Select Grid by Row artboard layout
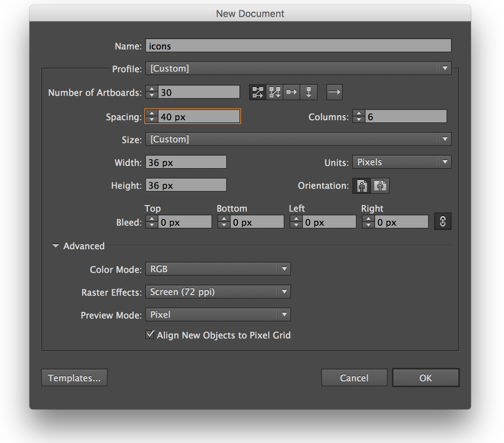 (257, 92)
